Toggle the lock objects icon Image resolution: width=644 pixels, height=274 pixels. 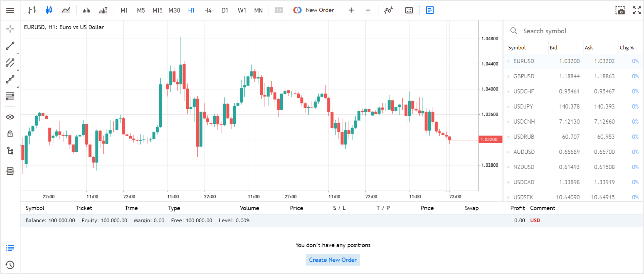[10, 134]
